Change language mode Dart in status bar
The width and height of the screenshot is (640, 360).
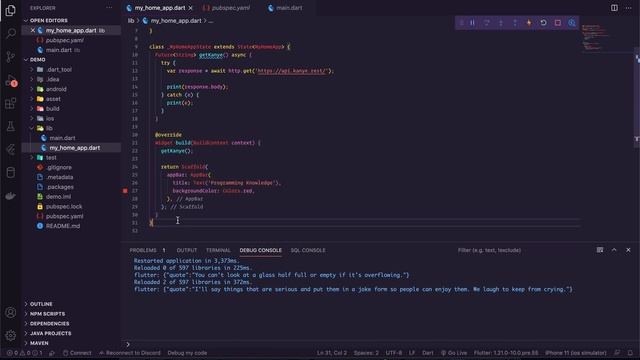point(428,353)
